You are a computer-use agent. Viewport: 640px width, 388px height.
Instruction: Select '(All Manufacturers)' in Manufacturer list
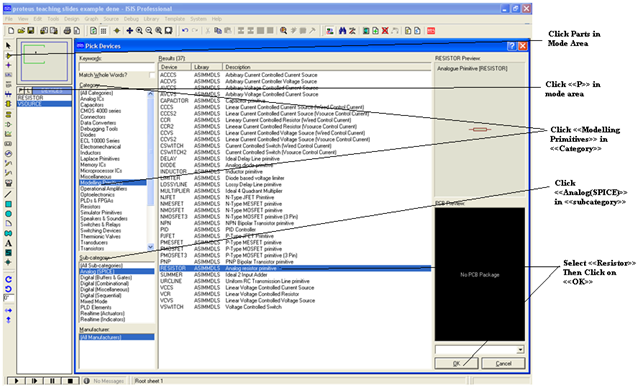117,337
